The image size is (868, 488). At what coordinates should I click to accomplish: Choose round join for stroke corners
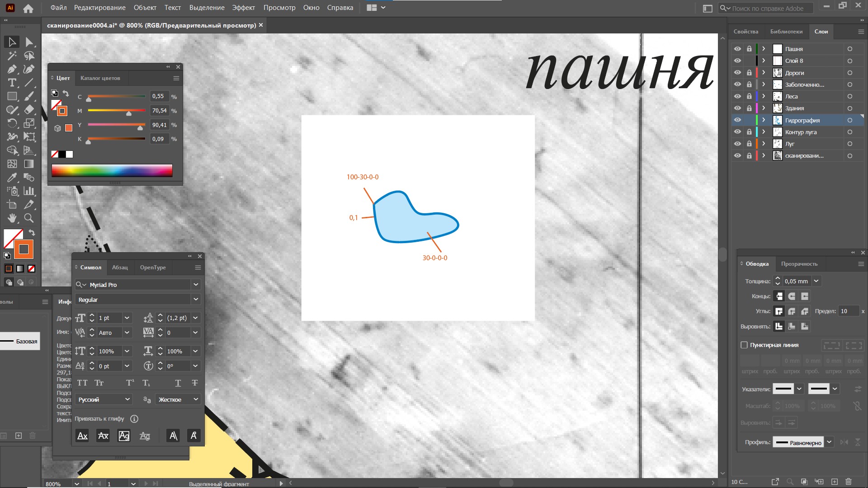point(792,311)
